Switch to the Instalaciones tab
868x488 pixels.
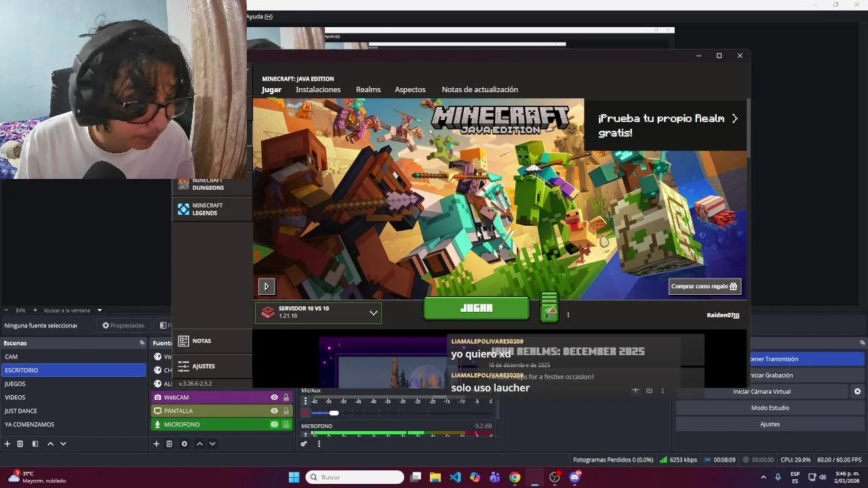click(x=318, y=89)
